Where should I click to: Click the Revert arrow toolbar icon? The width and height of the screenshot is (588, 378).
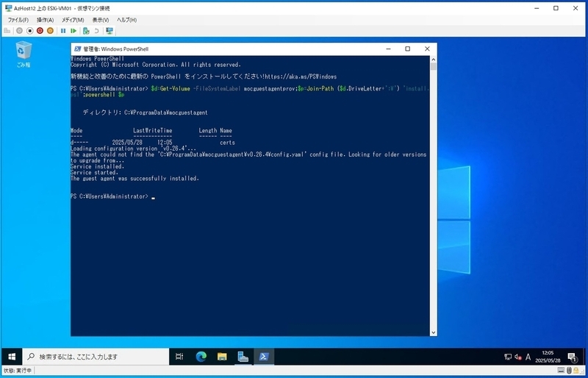pyautogui.click(x=96, y=31)
